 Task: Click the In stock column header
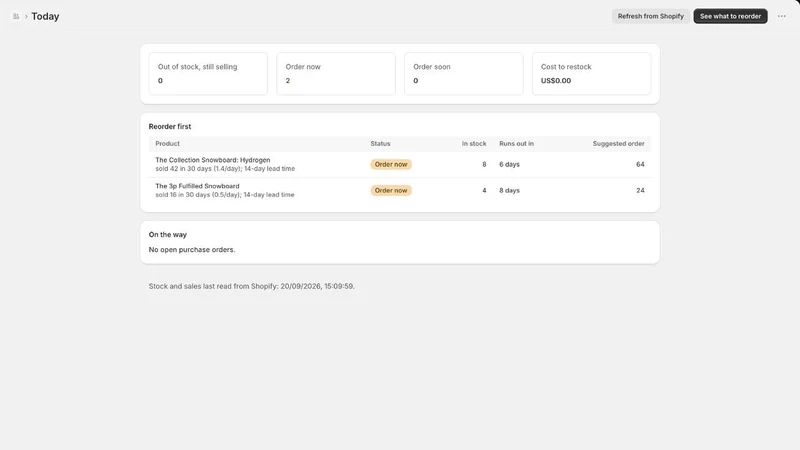474,144
